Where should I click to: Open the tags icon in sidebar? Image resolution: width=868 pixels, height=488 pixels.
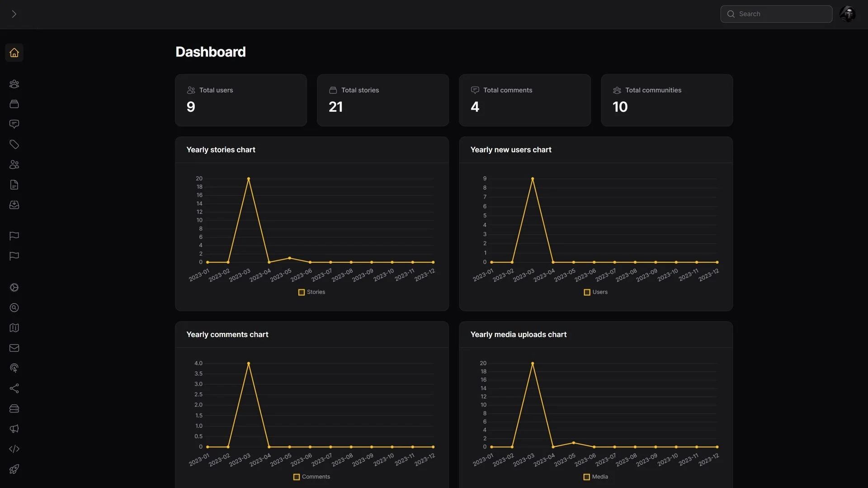point(14,144)
